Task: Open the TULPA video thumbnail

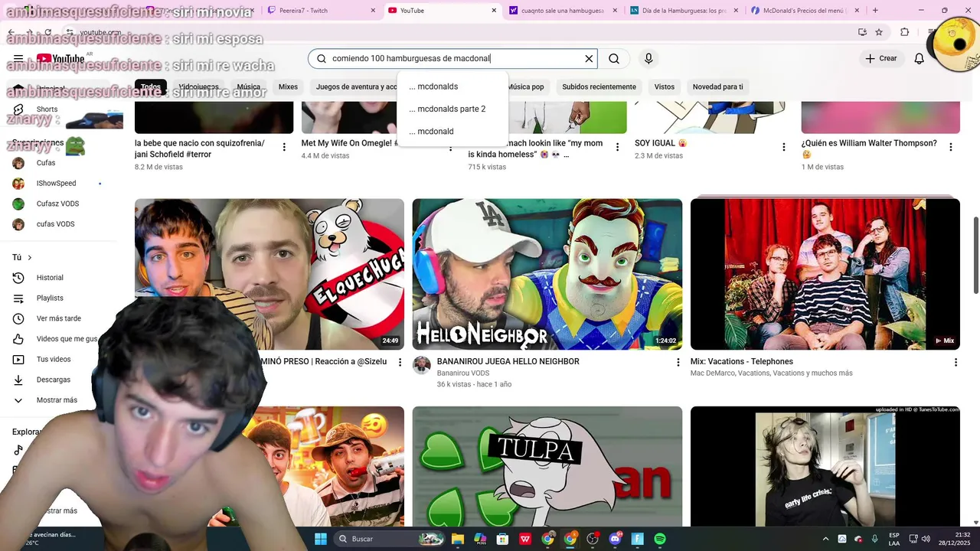Action: tap(547, 466)
